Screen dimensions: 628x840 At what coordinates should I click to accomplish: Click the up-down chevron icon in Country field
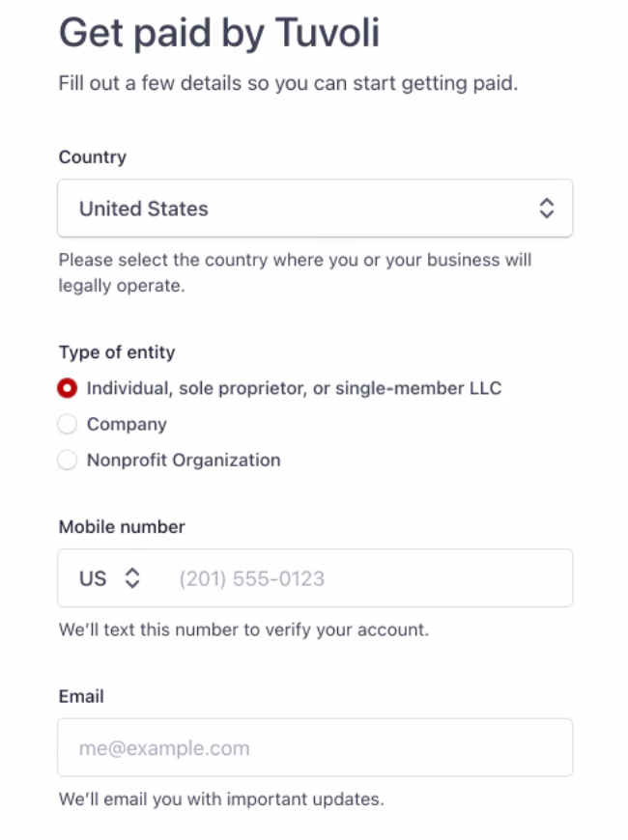[x=547, y=209]
